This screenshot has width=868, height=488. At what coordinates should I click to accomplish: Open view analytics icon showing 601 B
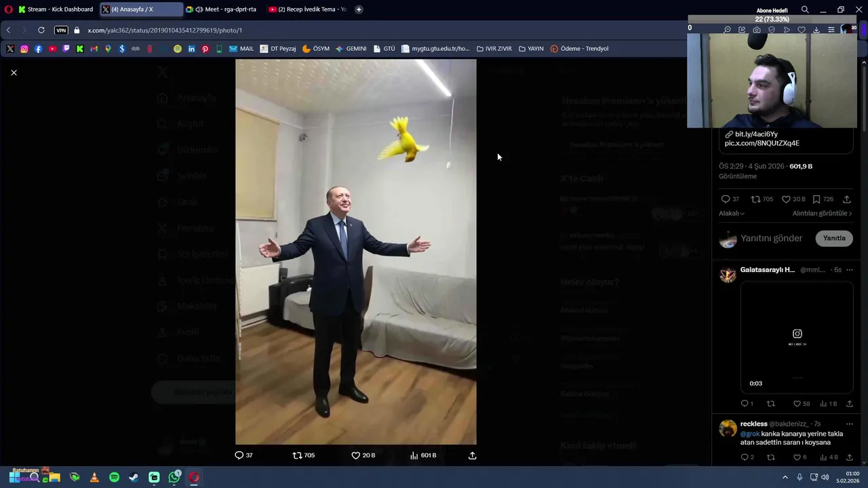[414, 455]
